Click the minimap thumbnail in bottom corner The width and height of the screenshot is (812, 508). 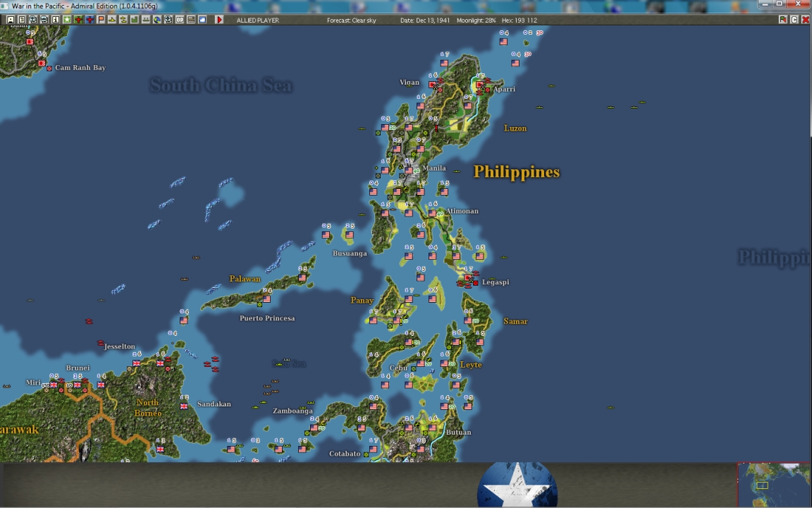(774, 485)
